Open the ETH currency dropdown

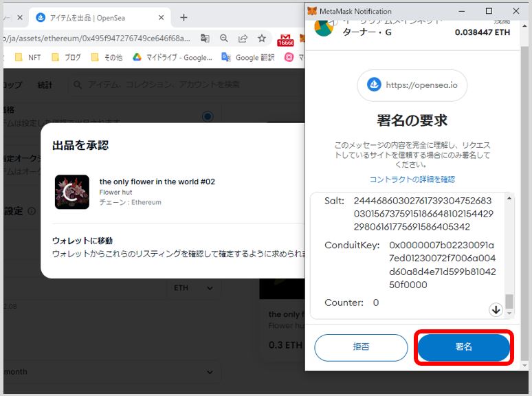tap(193, 288)
